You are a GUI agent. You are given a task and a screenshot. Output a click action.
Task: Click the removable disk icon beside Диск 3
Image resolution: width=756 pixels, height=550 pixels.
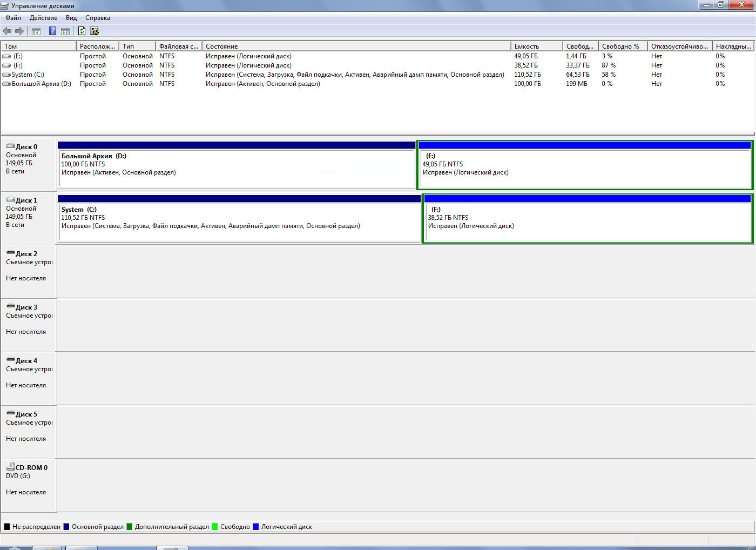coord(10,307)
